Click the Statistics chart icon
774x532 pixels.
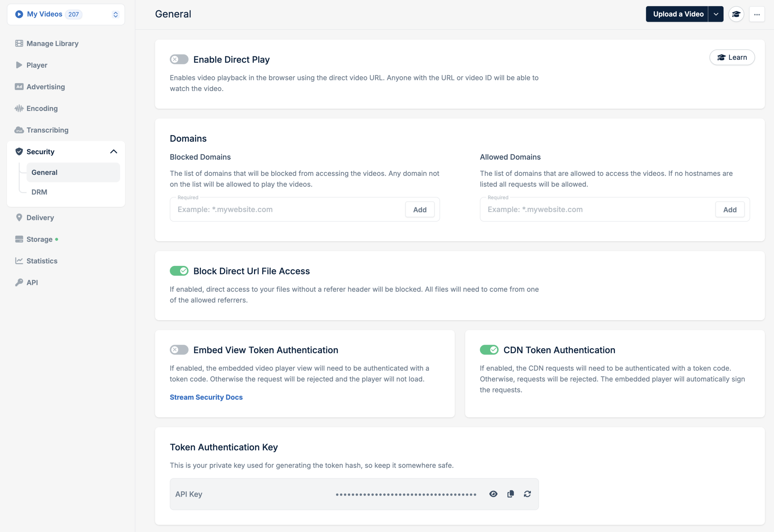tap(19, 261)
